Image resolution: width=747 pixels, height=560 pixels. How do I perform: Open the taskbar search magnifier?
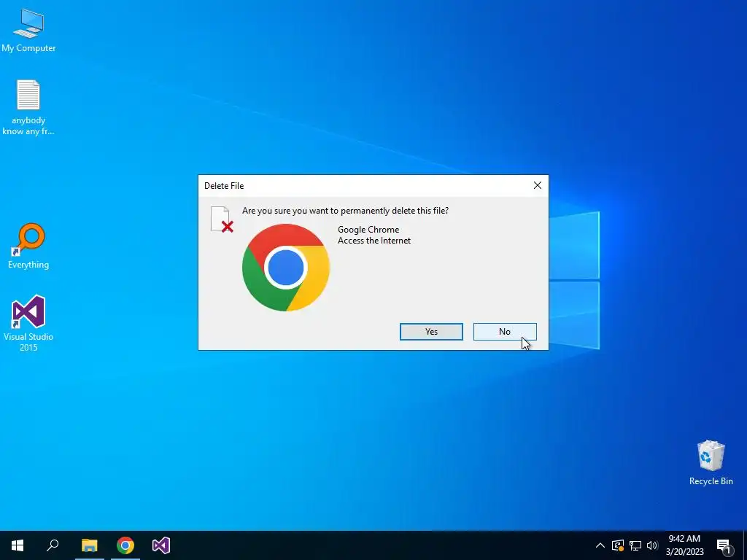(x=53, y=545)
